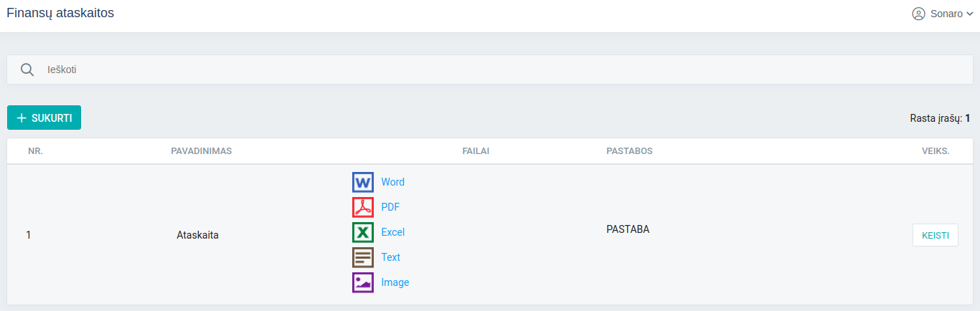
Task: Open the Word file link
Action: point(392,182)
